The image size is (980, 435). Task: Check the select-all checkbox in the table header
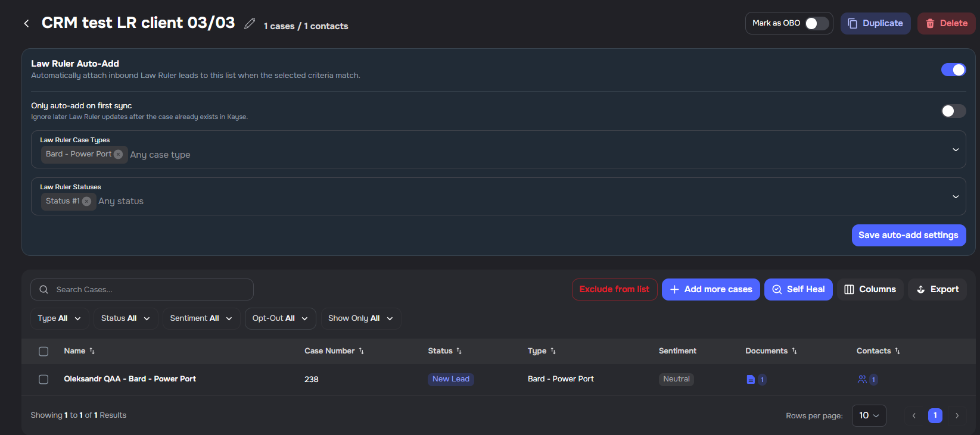pyautogui.click(x=43, y=351)
